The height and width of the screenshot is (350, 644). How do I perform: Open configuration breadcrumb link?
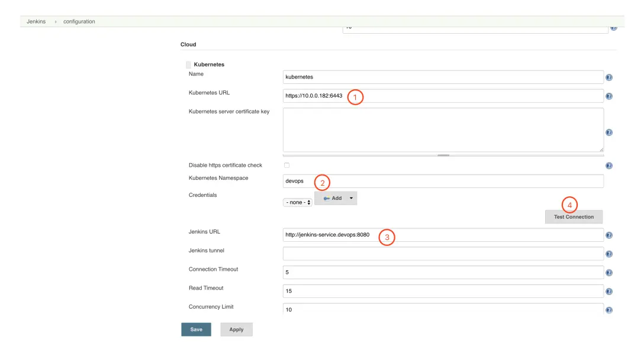coord(79,21)
